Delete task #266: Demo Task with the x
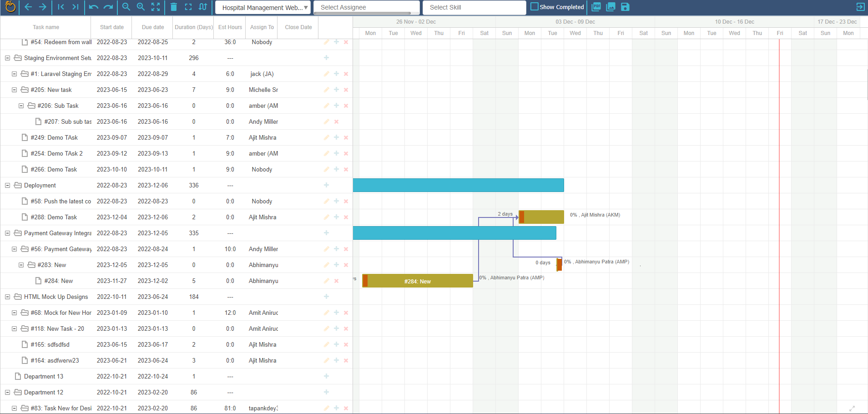Viewport: 868px width, 414px height. tap(346, 169)
